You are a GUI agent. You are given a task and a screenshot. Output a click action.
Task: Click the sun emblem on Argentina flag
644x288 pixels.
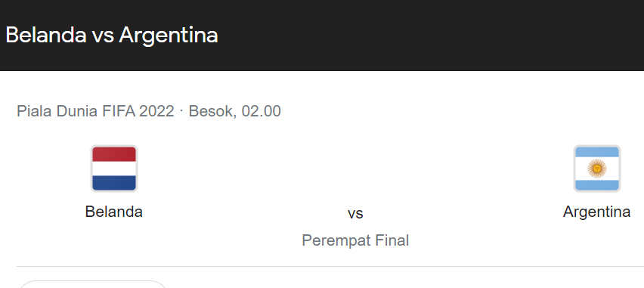point(597,169)
